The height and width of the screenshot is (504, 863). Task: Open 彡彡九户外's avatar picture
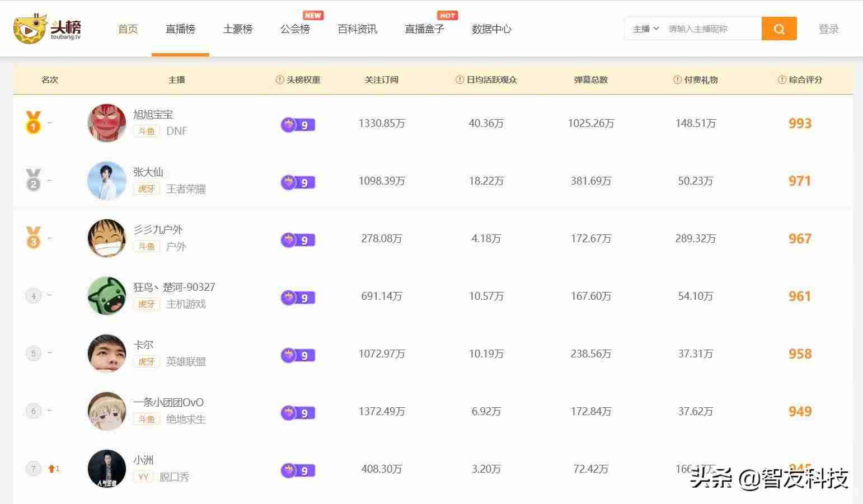point(107,238)
